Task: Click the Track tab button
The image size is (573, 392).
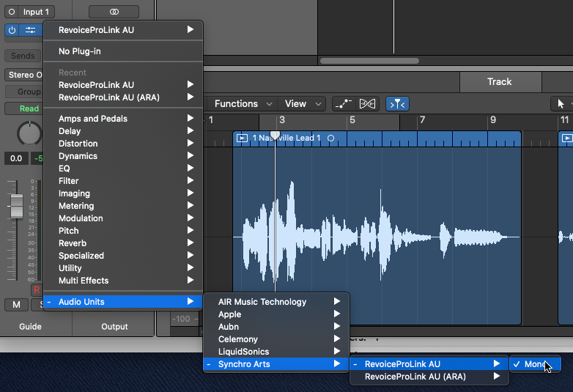Action: pyautogui.click(x=499, y=82)
